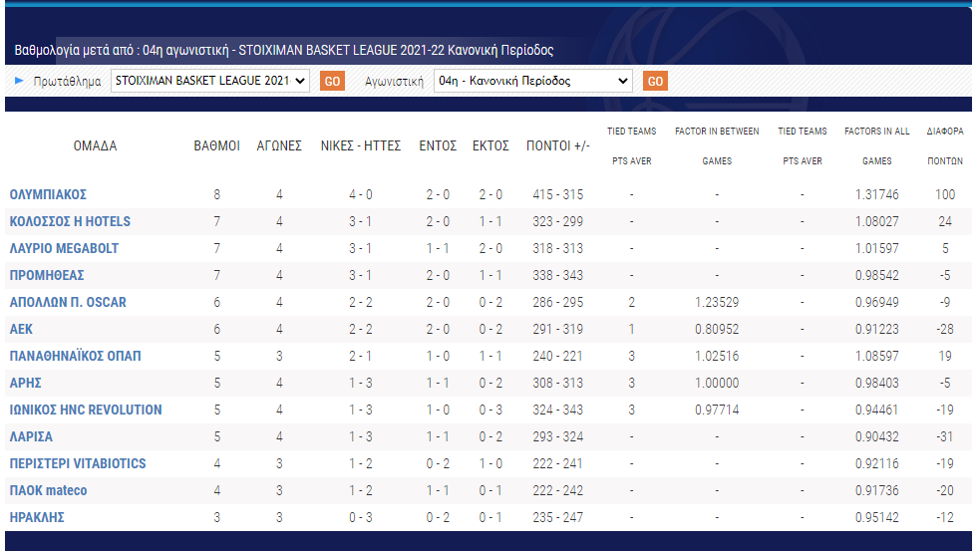Open ΑΕΚ team link
Screen dimensions: 980x551
point(21,329)
